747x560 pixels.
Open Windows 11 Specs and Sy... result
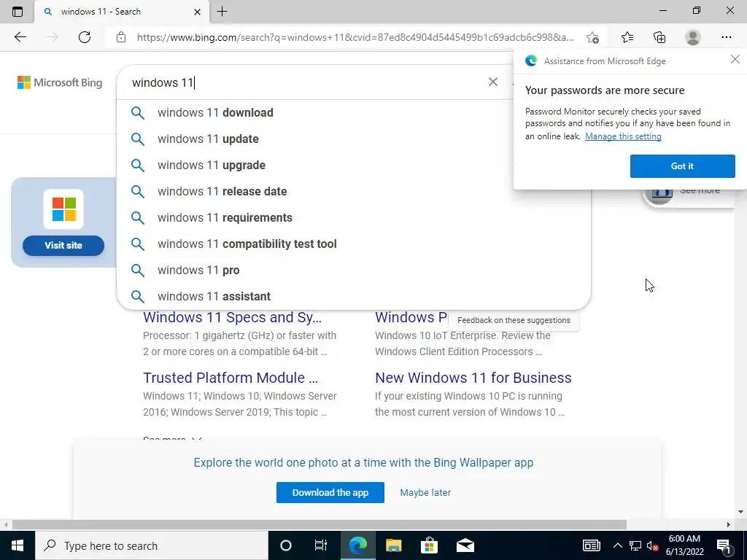(x=233, y=317)
